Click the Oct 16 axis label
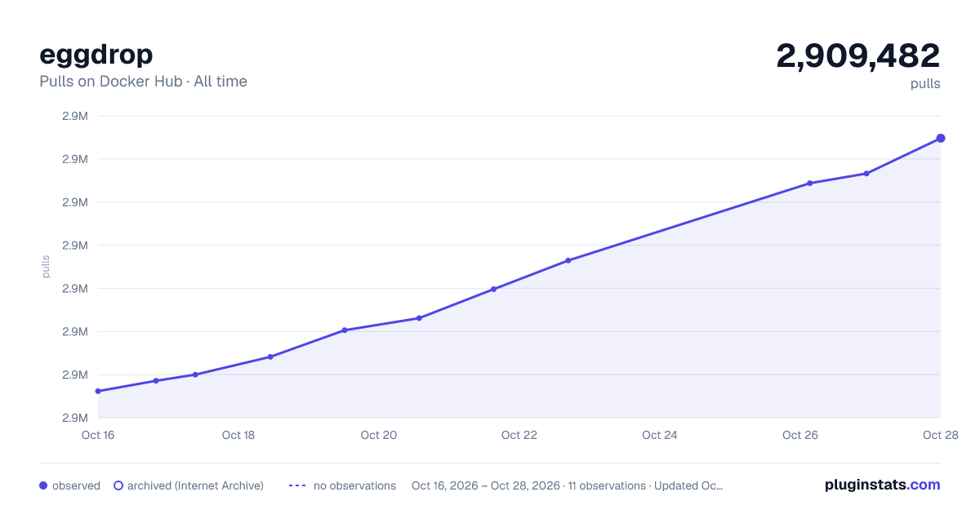Viewport: 980px width, 514px height. pyautogui.click(x=98, y=435)
